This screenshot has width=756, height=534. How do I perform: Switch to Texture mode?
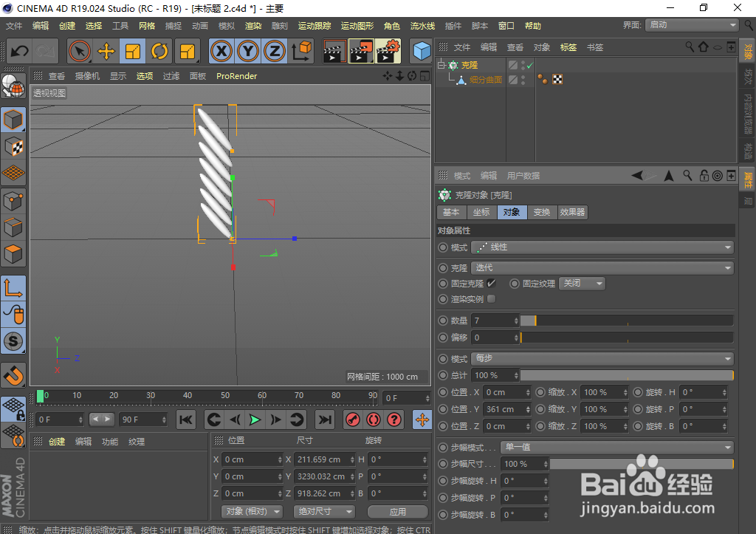pyautogui.click(x=13, y=147)
